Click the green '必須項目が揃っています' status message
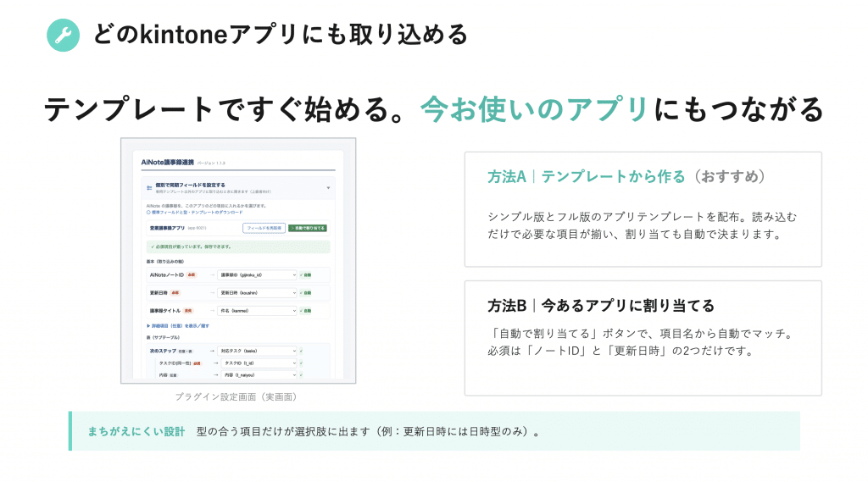 238,247
